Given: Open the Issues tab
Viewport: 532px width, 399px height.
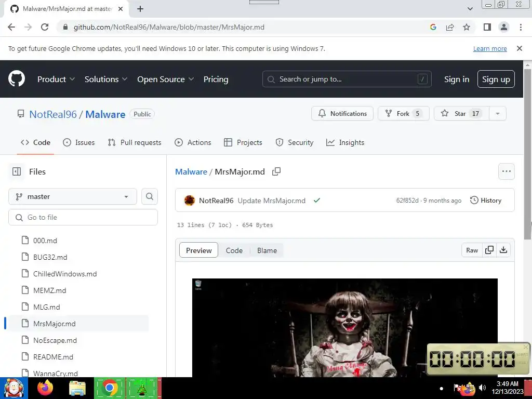Looking at the screenshot, I should click(x=79, y=142).
